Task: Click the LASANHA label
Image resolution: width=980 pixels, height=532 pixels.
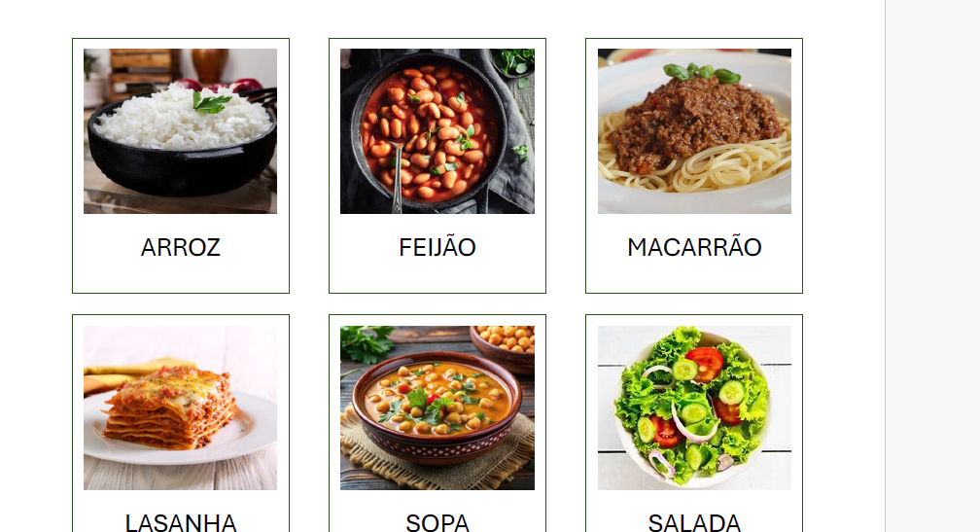Action: click(x=181, y=522)
